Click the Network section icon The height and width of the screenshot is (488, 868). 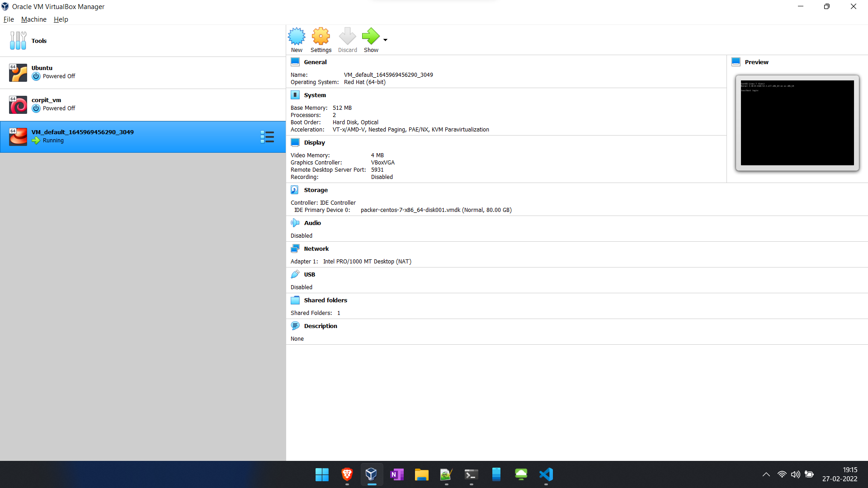coord(295,249)
